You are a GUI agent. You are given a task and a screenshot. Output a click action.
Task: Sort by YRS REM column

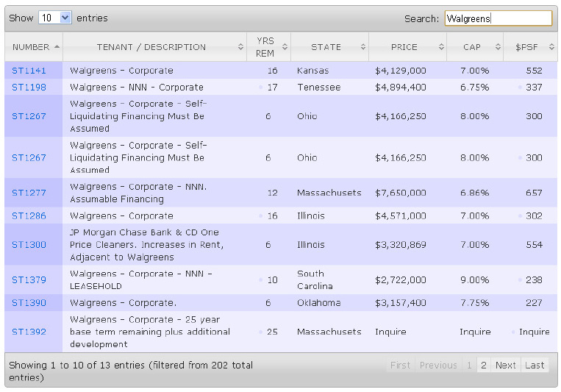pyautogui.click(x=268, y=47)
